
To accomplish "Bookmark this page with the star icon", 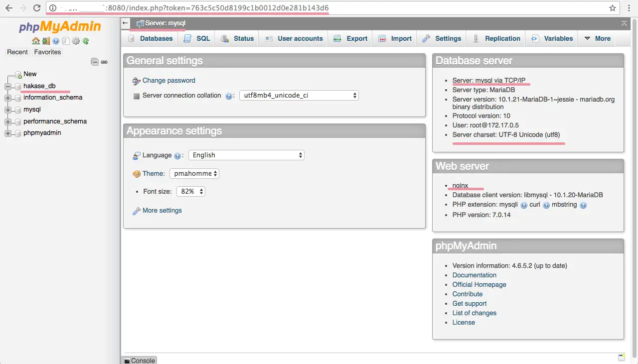I will [x=613, y=8].
